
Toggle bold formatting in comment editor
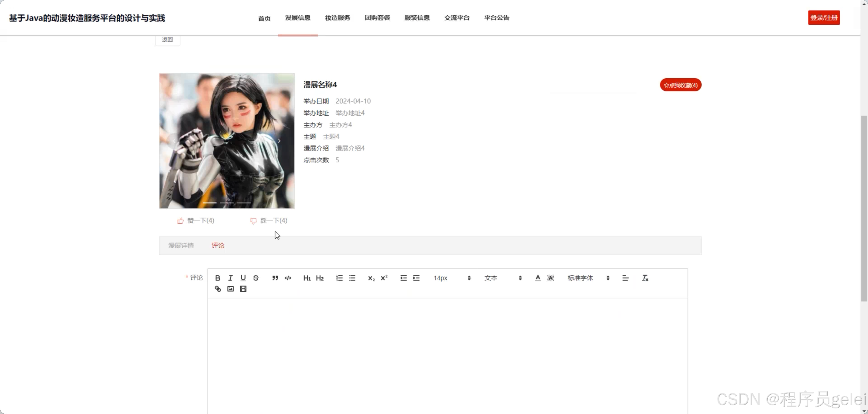pyautogui.click(x=218, y=278)
